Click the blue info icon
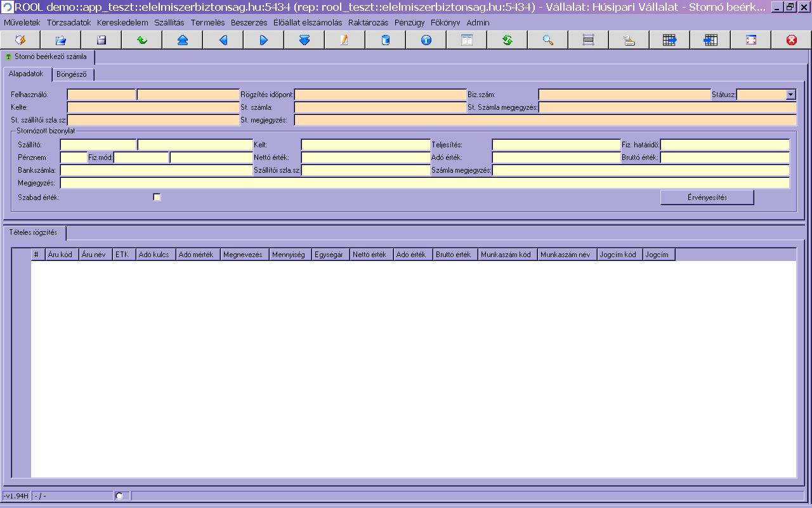The width and height of the screenshot is (812, 508). point(426,40)
